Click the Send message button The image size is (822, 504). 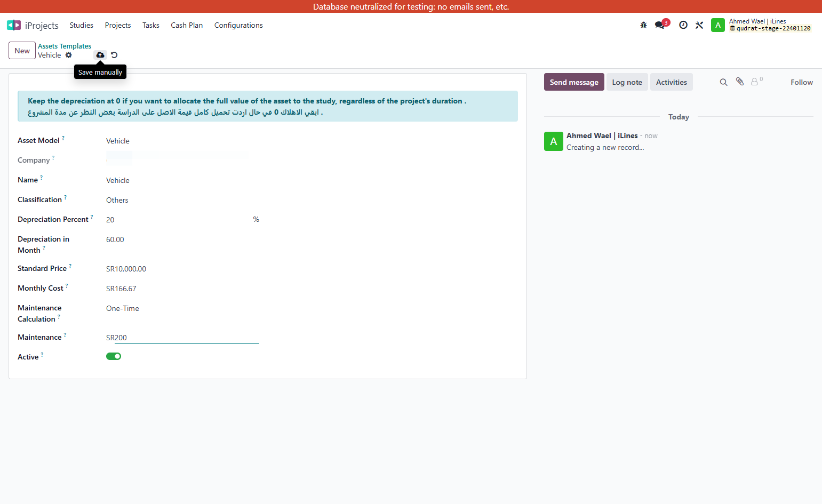pos(574,82)
